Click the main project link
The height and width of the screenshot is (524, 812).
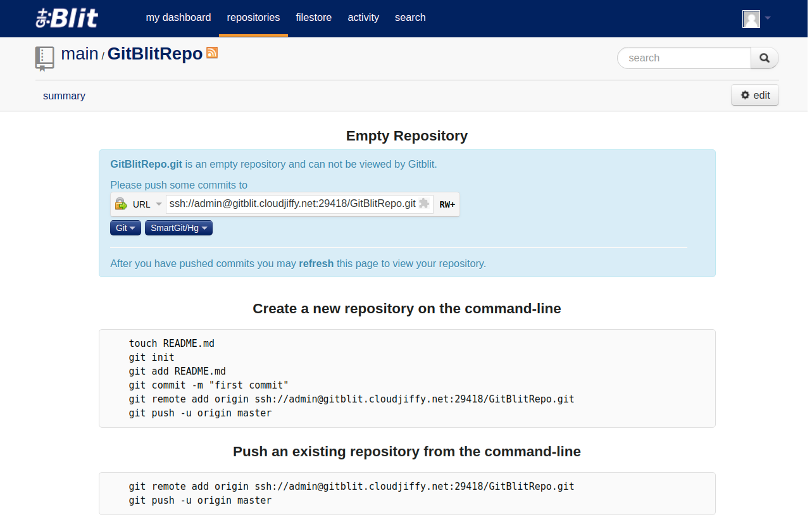coord(80,54)
